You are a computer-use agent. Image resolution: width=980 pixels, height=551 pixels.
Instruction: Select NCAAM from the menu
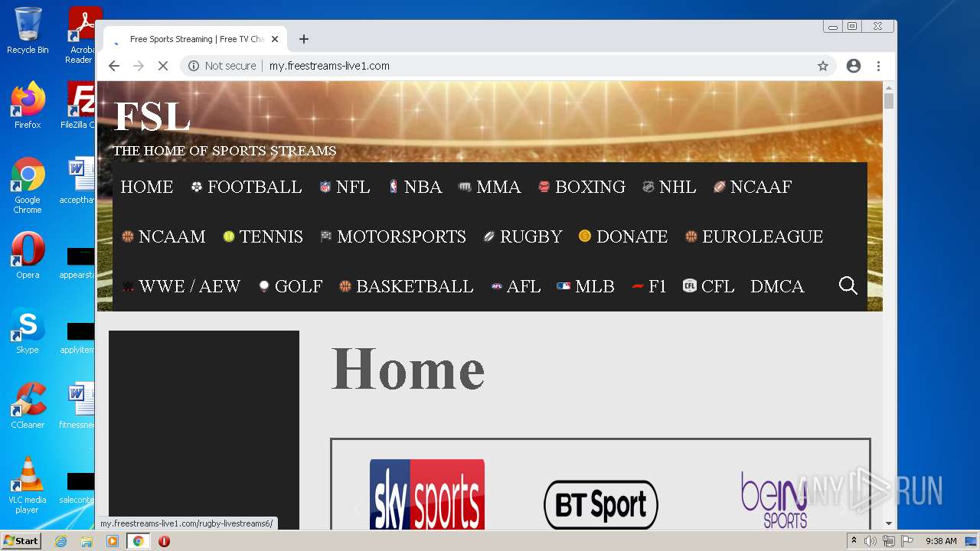[164, 236]
